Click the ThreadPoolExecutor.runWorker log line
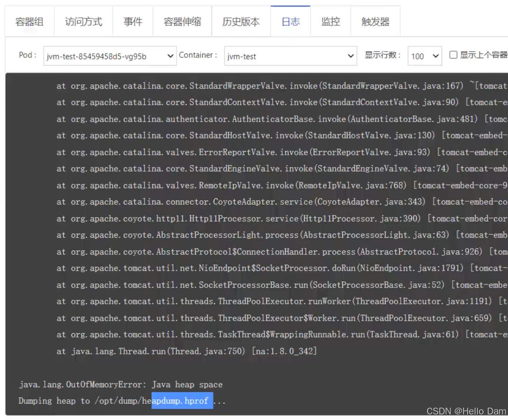Image resolution: width=508 pixels, height=420 pixels. pos(282,301)
